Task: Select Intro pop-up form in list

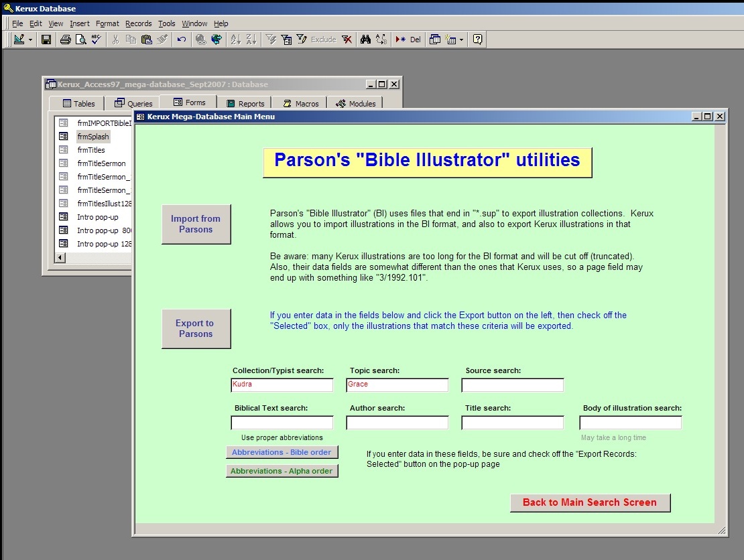Action: pyautogui.click(x=97, y=217)
